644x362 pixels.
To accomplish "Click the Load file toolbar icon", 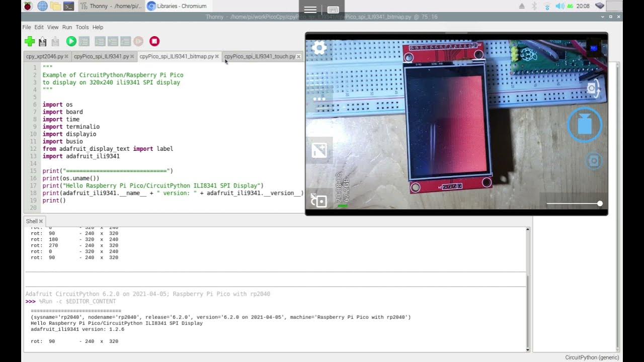I will [42, 41].
